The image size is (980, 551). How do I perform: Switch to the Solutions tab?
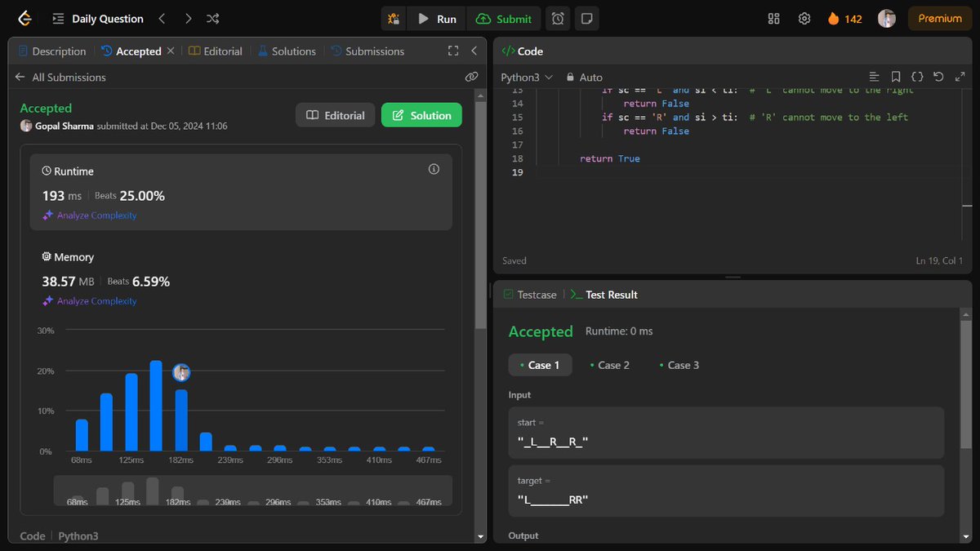pyautogui.click(x=287, y=51)
